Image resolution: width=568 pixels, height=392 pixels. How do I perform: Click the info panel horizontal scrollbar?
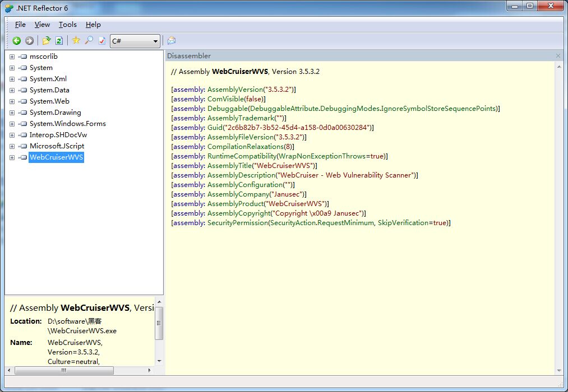[x=63, y=371]
